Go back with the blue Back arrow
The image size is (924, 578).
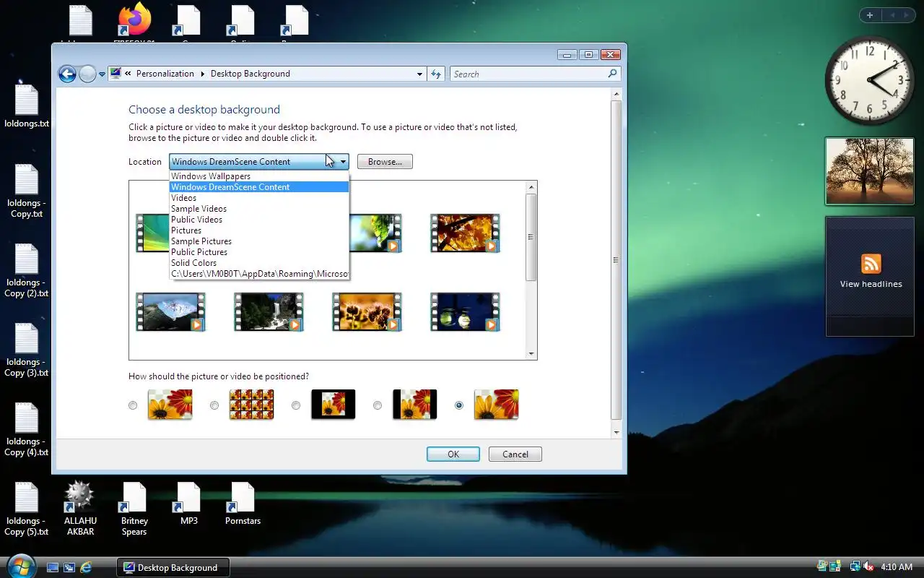coord(67,74)
